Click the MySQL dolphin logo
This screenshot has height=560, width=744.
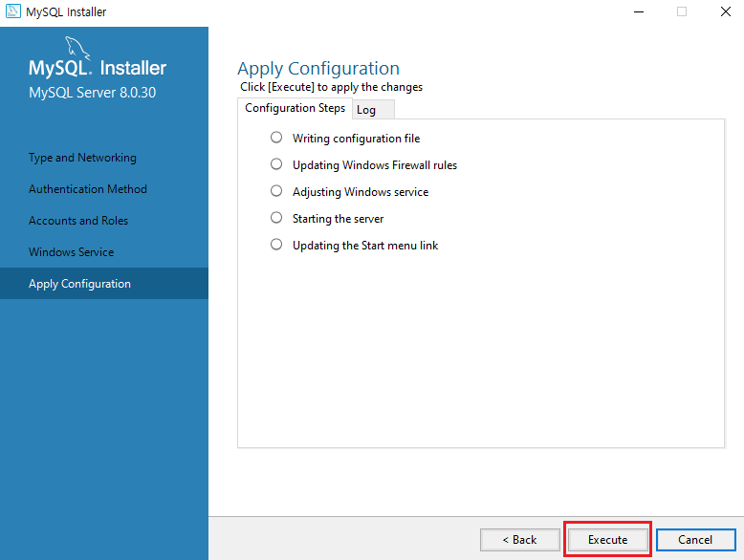(x=77, y=48)
